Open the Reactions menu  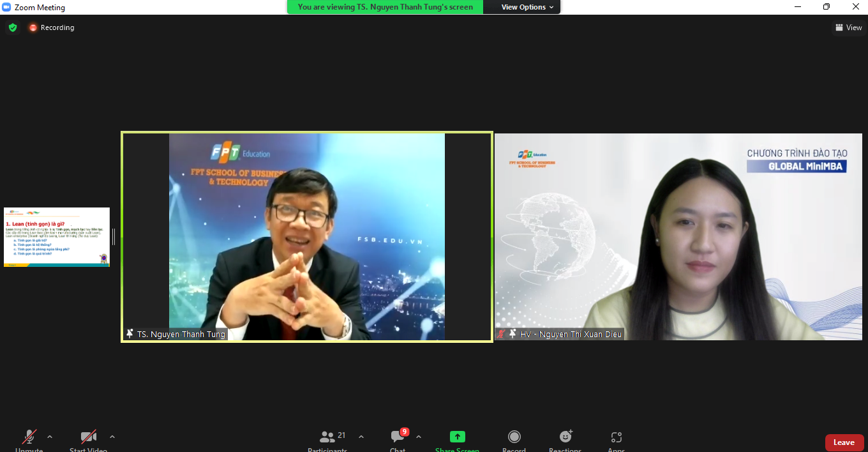click(565, 437)
